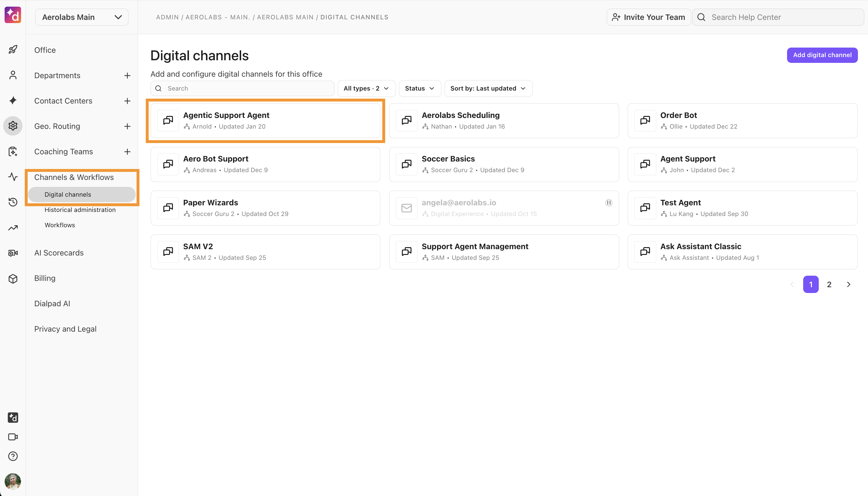868x496 pixels.
Task: Open the Coaching Teams menu item
Action: 64,152
